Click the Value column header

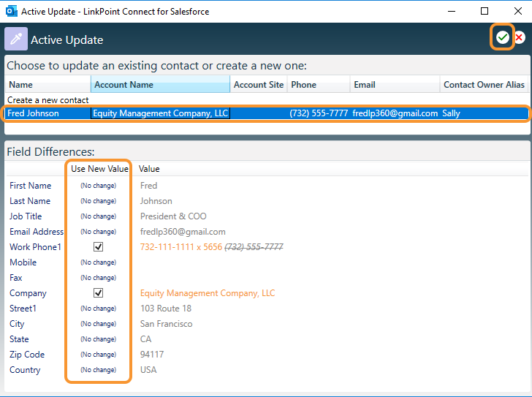coord(149,169)
